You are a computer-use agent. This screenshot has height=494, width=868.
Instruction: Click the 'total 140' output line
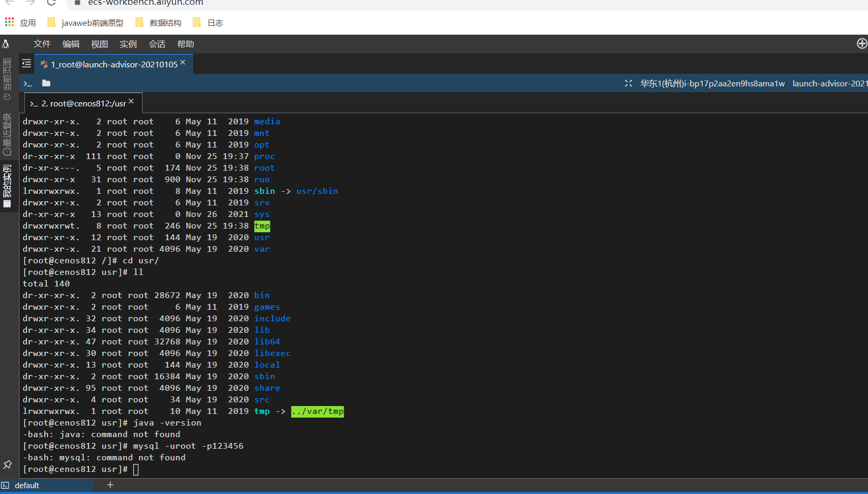(x=46, y=284)
